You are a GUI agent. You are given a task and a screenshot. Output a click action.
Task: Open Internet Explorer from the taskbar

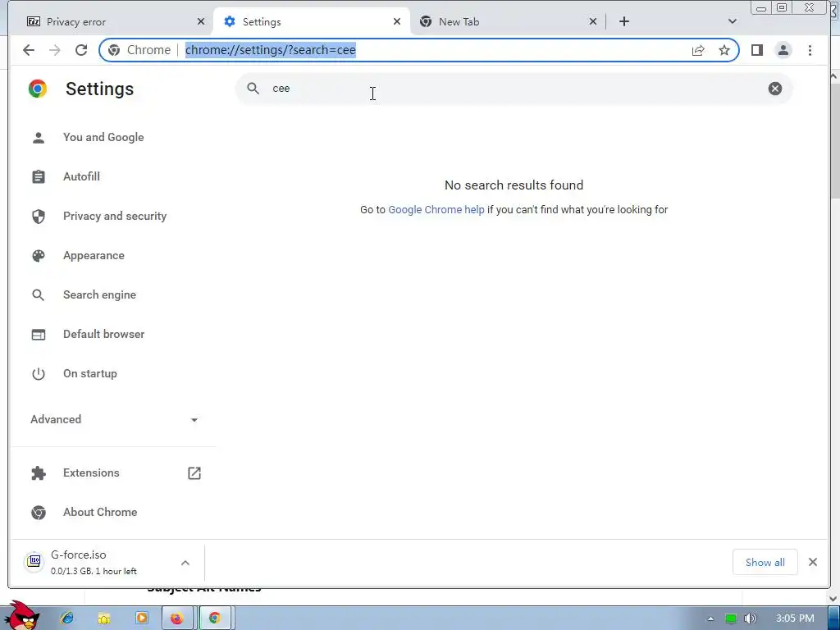(67, 618)
